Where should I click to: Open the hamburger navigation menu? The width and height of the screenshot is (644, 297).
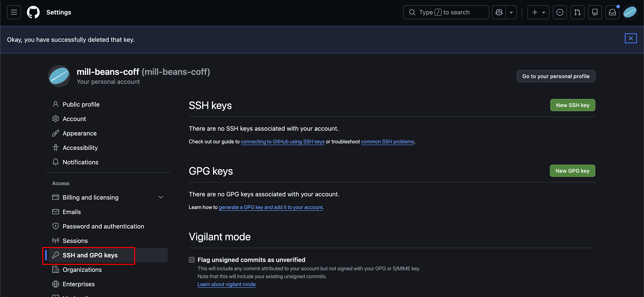14,12
